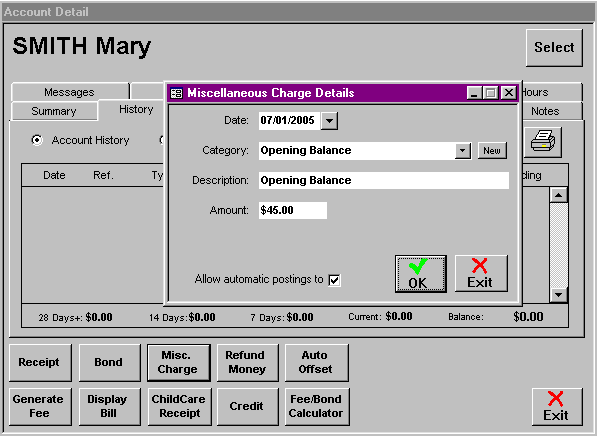Switch to the Summary tab
This screenshot has height=436, width=597.
click(x=54, y=111)
